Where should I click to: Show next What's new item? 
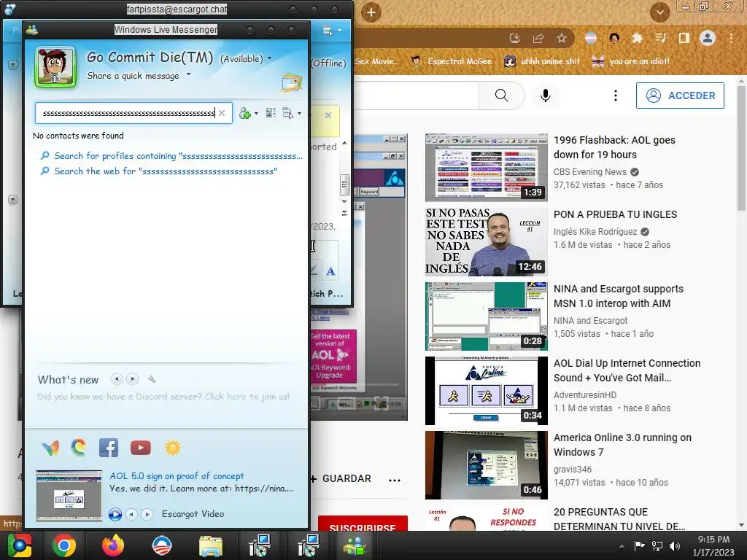click(x=133, y=379)
